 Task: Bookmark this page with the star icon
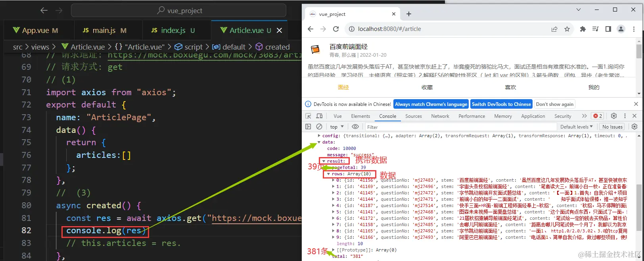click(567, 29)
